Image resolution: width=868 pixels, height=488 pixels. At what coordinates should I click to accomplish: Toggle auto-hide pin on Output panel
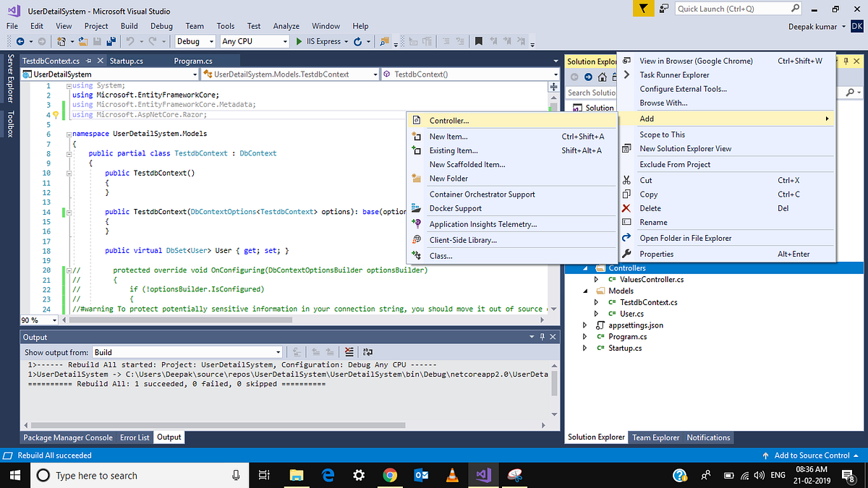tap(542, 337)
